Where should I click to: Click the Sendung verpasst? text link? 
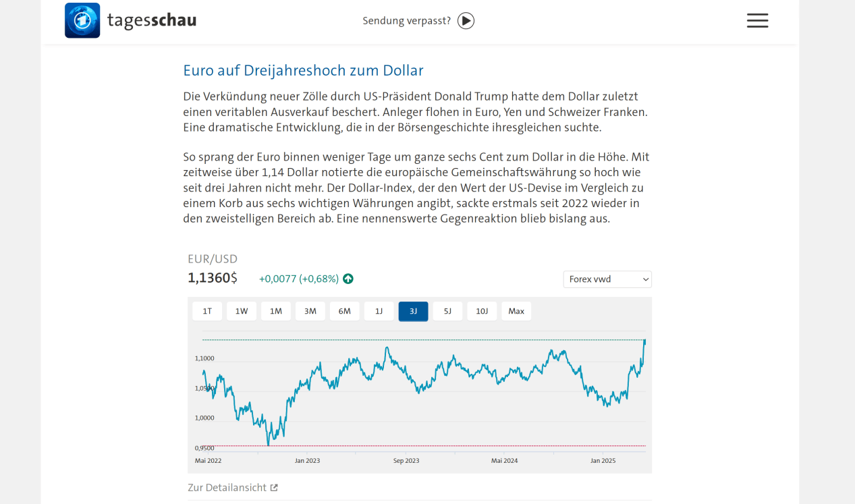pos(407,21)
